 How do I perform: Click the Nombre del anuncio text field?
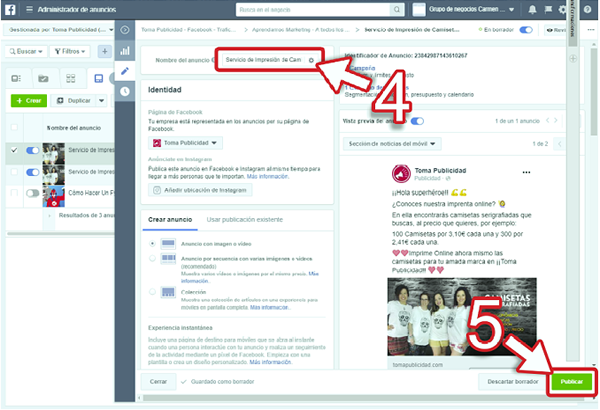pos(264,60)
